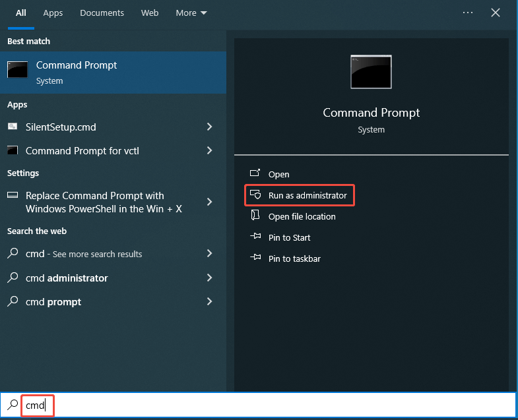Close the search panel

(495, 13)
